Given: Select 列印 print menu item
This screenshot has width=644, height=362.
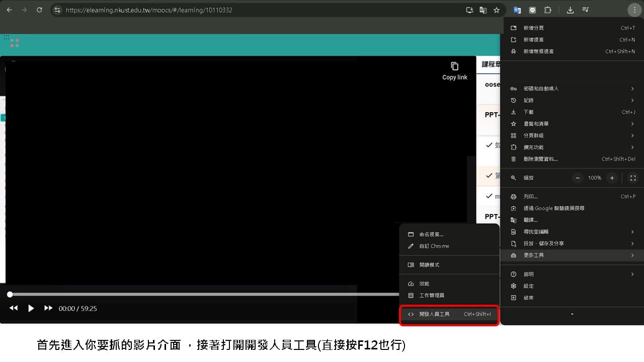Looking at the screenshot, I should click(573, 197).
